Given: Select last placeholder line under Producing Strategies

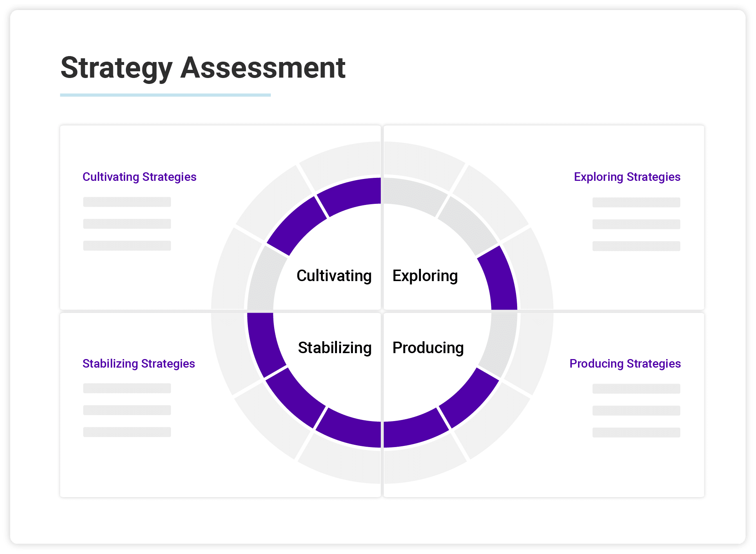Looking at the screenshot, I should pyautogui.click(x=636, y=433).
